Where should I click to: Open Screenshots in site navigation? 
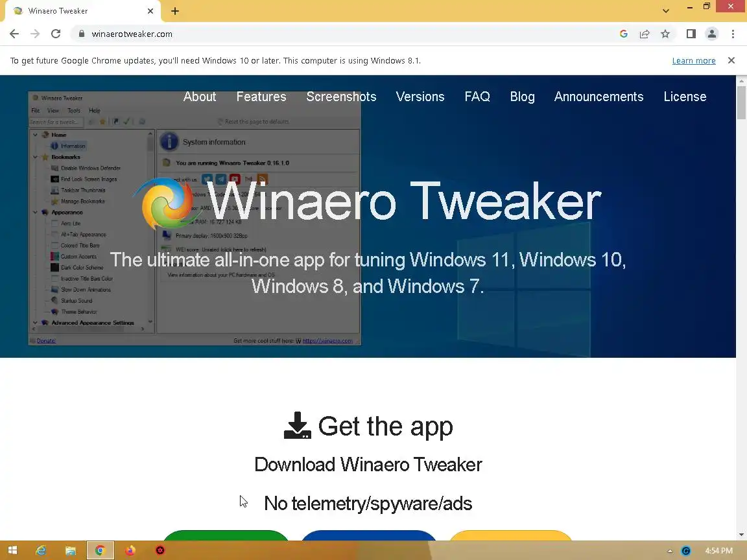tap(341, 97)
